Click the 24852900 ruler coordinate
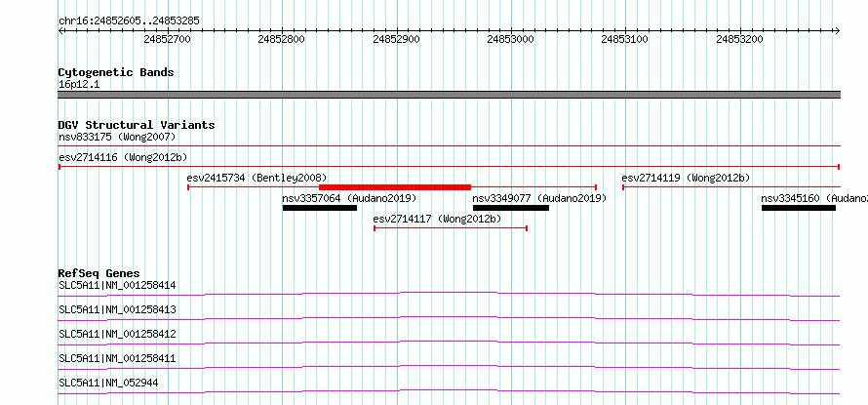Image resolution: width=868 pixels, height=405 pixels. point(396,39)
